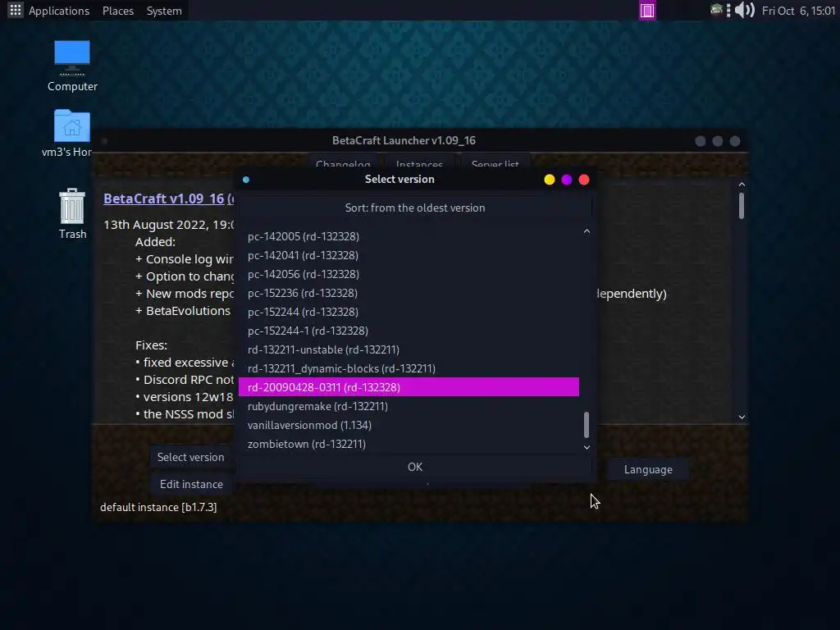Click changelog scrollbar up arrow in launcher
840x630 pixels.
click(x=742, y=185)
